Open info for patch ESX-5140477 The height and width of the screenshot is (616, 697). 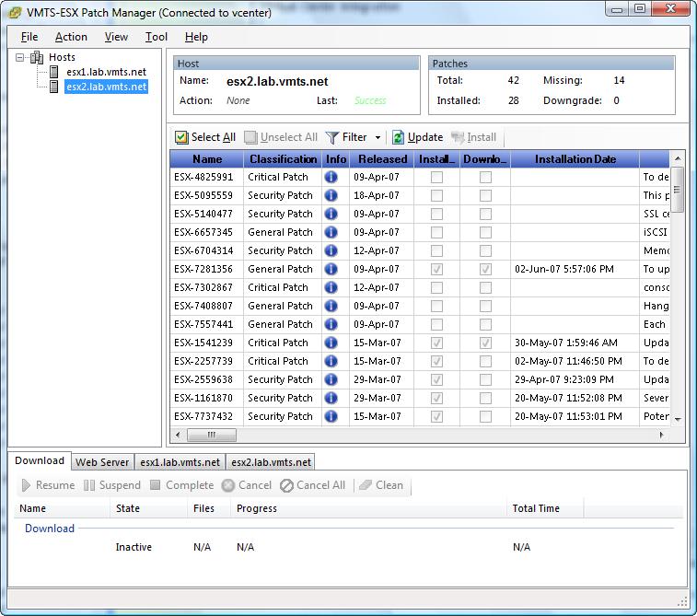pyautogui.click(x=331, y=214)
